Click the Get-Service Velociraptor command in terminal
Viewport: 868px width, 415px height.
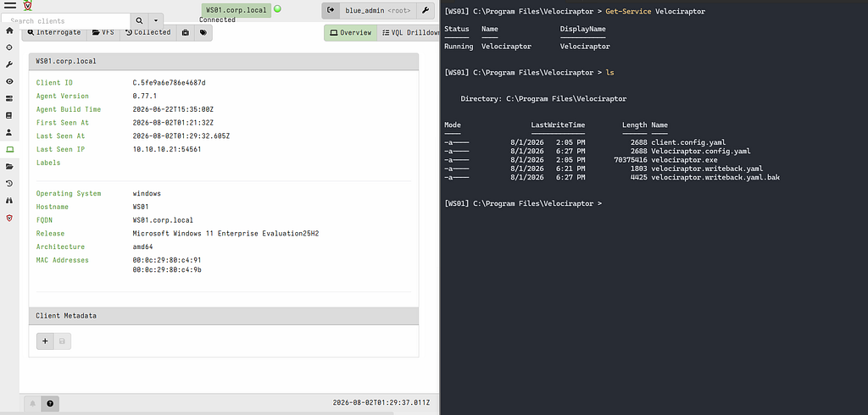(x=655, y=11)
